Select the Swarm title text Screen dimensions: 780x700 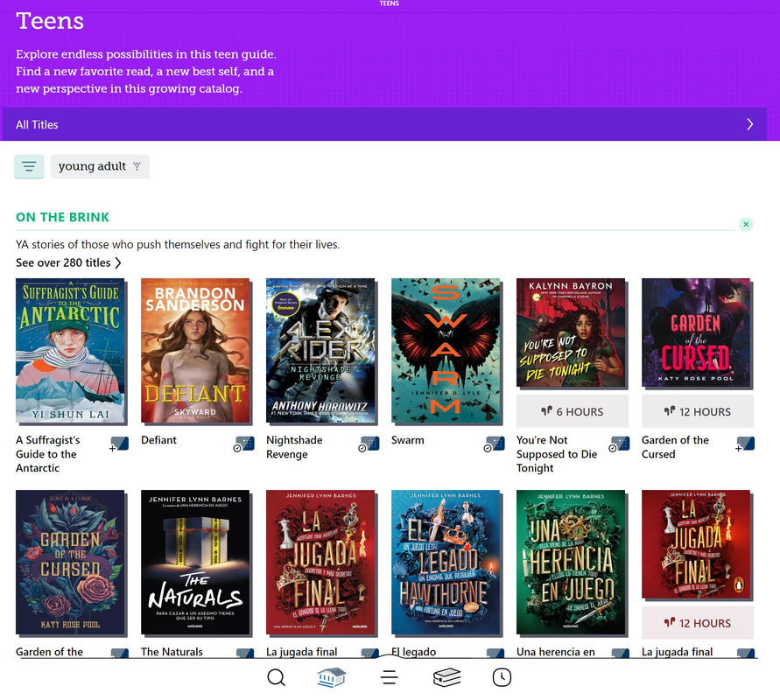(x=407, y=440)
